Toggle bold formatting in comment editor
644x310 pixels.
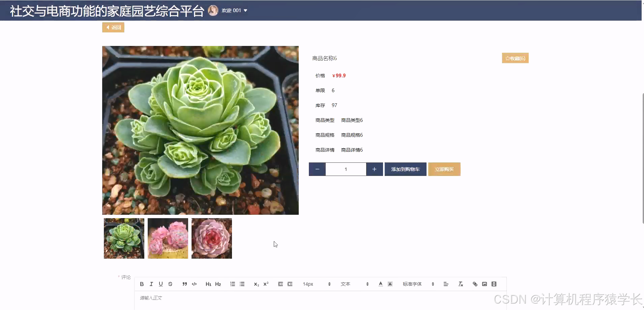pyautogui.click(x=142, y=284)
